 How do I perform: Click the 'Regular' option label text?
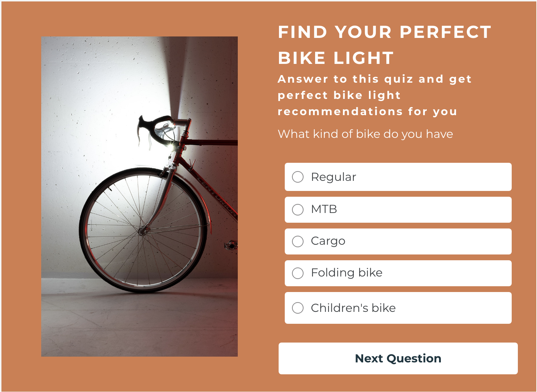pos(334,177)
